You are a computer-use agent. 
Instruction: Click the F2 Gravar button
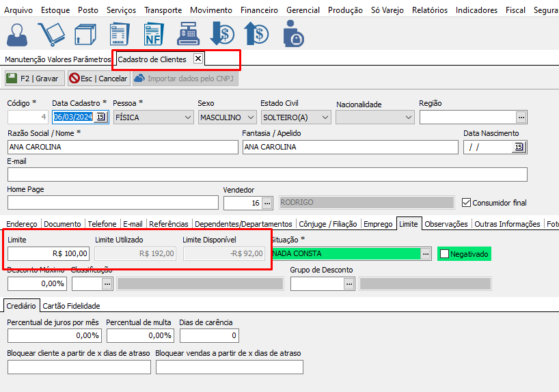(x=33, y=79)
